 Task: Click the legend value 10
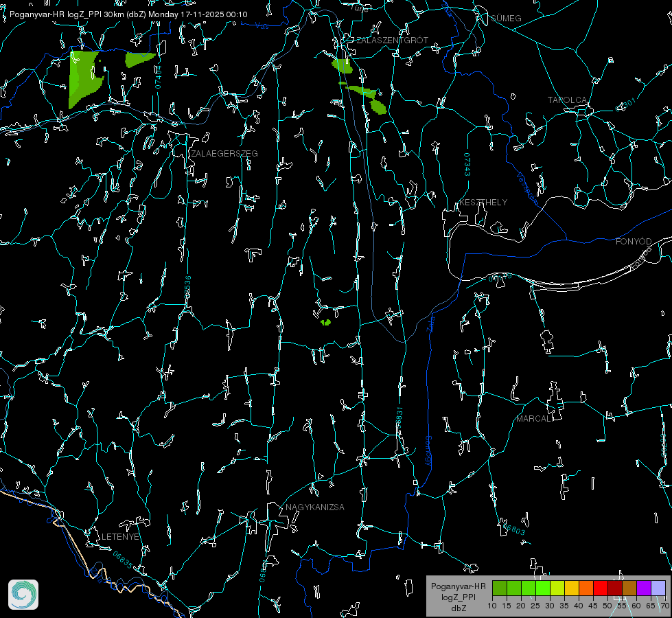tap(492, 606)
